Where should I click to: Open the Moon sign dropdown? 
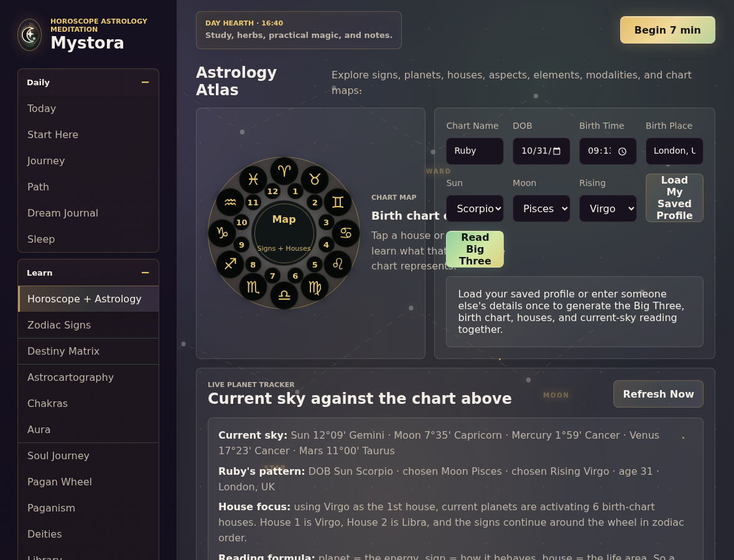click(541, 208)
